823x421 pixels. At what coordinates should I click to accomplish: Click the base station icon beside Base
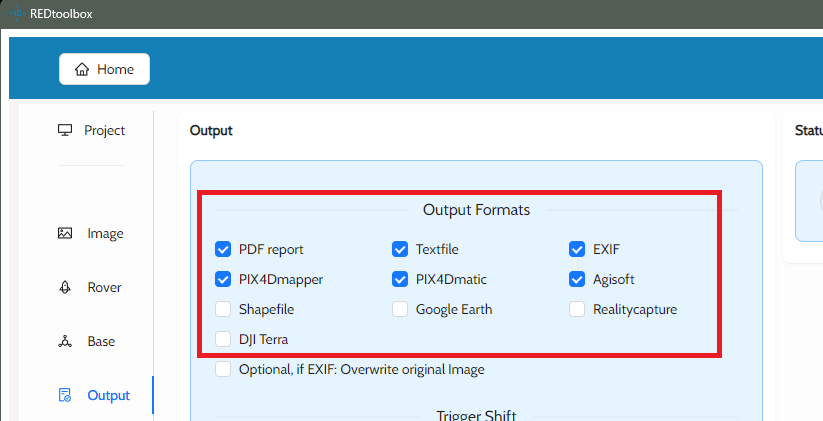[65, 341]
